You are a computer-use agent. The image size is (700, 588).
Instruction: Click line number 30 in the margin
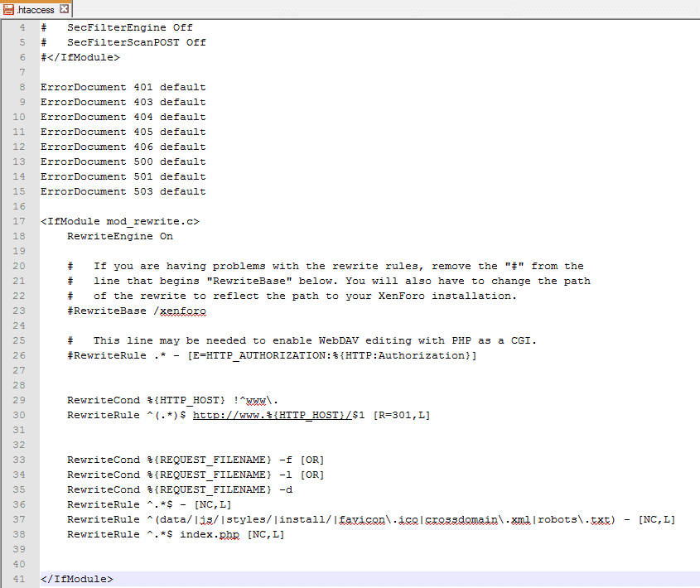click(20, 415)
